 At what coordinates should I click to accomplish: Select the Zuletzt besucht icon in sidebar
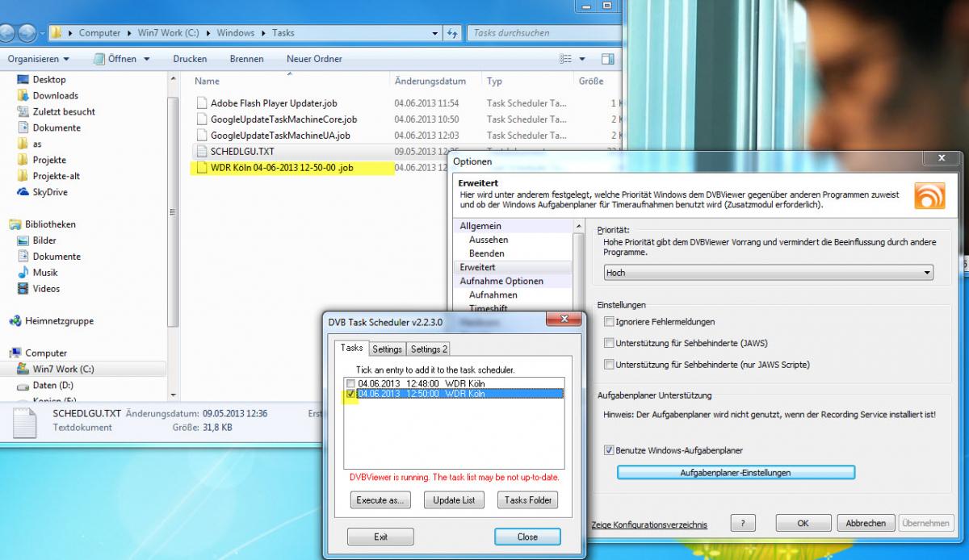click(23, 111)
